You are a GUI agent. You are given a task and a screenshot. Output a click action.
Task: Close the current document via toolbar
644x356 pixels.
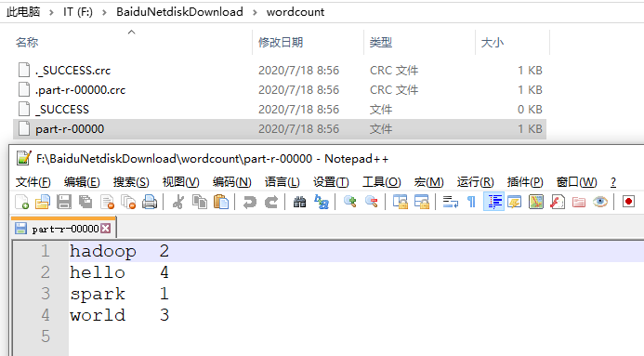(x=107, y=202)
